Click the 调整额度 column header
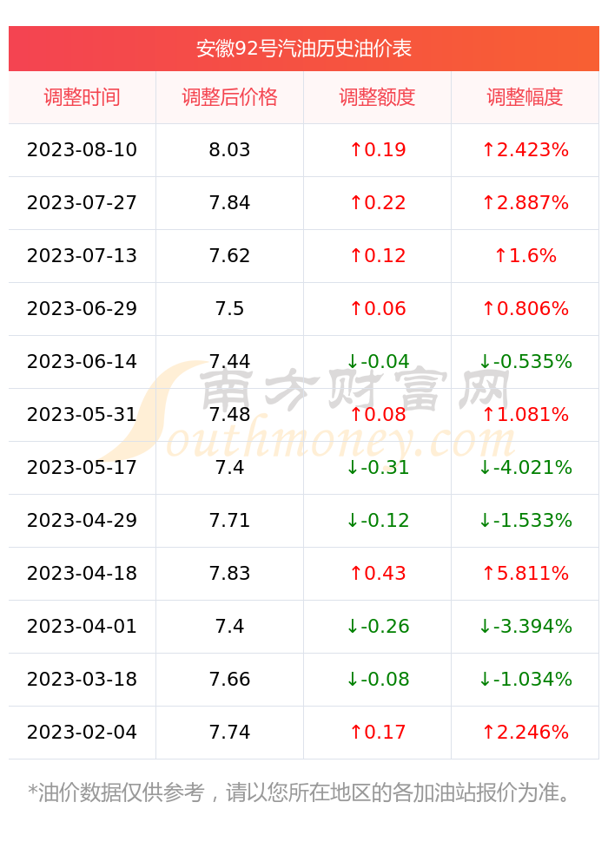The height and width of the screenshot is (868, 608). pos(377,97)
